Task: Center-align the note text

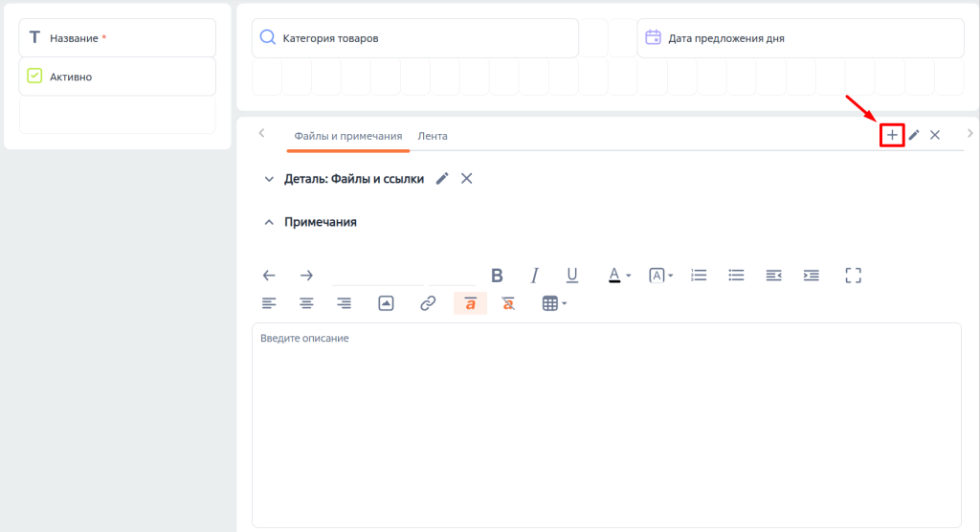Action: coord(306,303)
